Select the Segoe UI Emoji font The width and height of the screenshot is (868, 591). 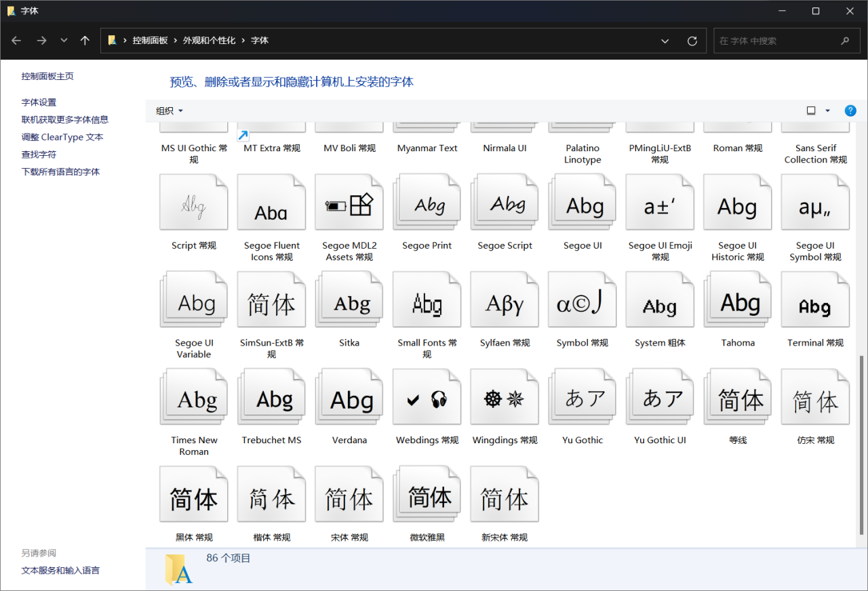660,203
